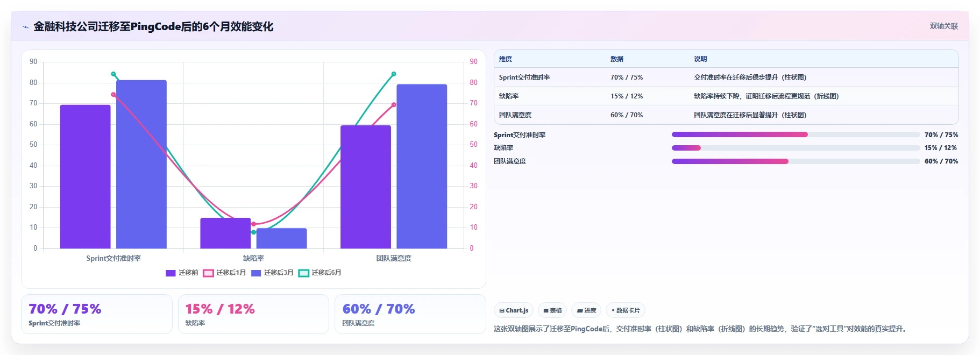Toggle the 迁移后1月 legend swatch
The height and width of the screenshot is (355, 980).
pyautogui.click(x=208, y=273)
